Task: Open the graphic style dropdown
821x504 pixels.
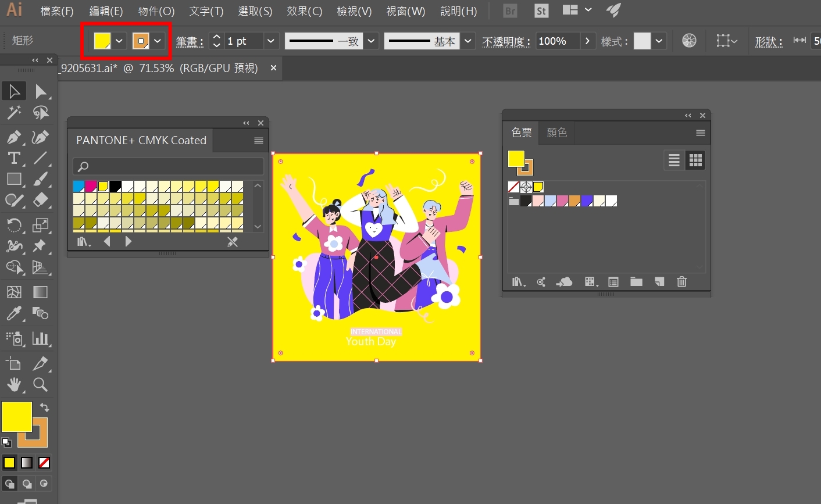Action: (659, 41)
